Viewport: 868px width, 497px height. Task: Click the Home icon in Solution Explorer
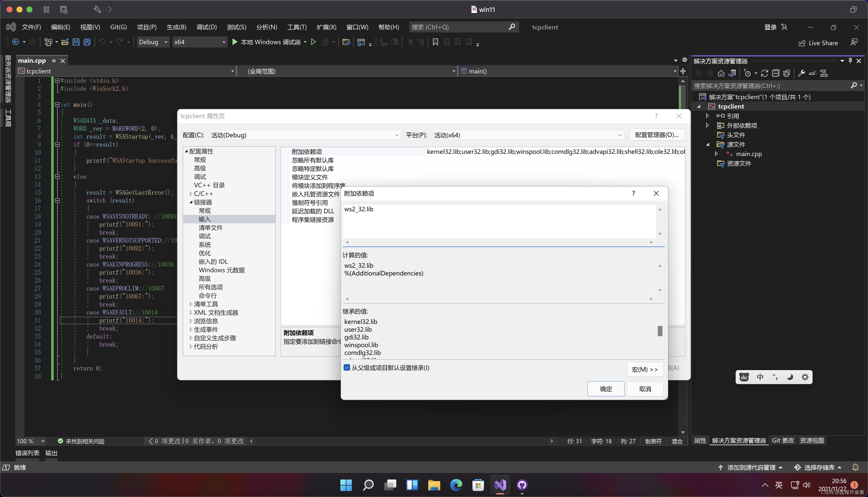click(721, 73)
